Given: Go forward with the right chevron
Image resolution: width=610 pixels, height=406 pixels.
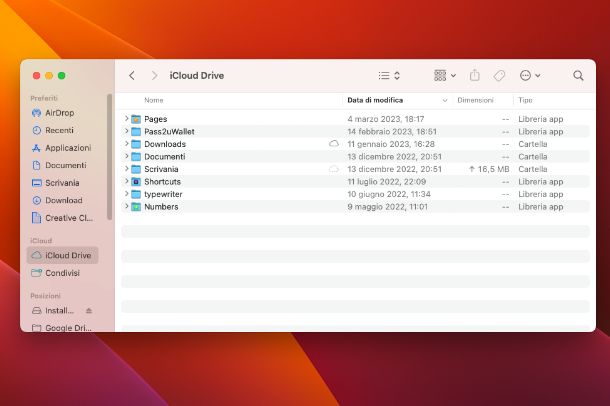Looking at the screenshot, I should [154, 75].
